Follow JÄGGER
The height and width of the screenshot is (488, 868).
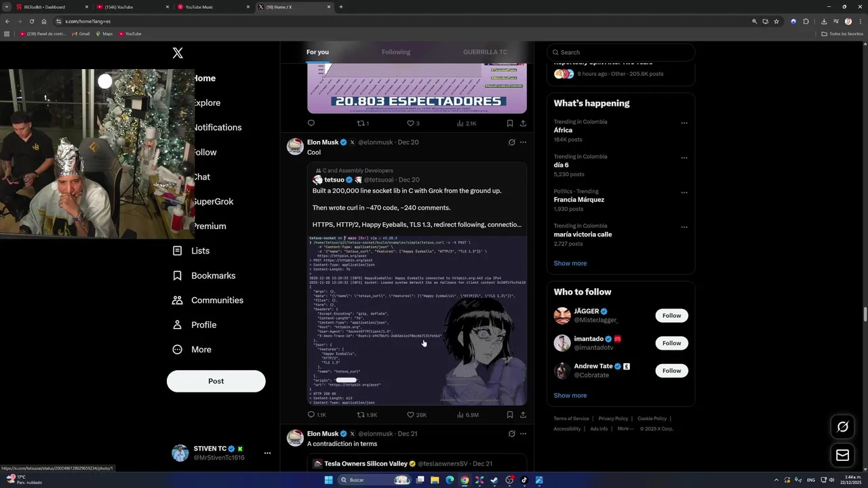click(671, 316)
